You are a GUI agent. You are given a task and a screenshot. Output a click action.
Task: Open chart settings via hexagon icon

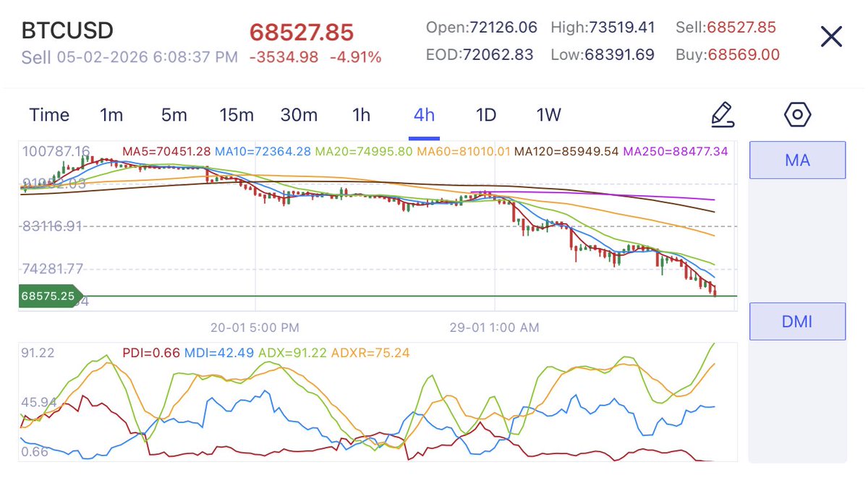(x=798, y=115)
